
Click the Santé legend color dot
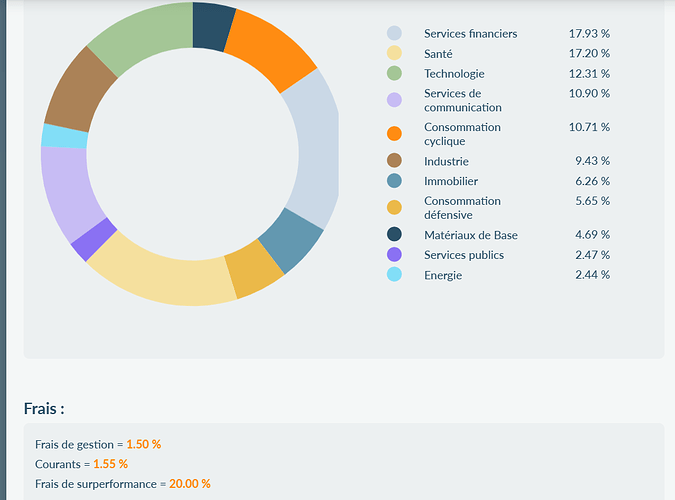pos(394,53)
